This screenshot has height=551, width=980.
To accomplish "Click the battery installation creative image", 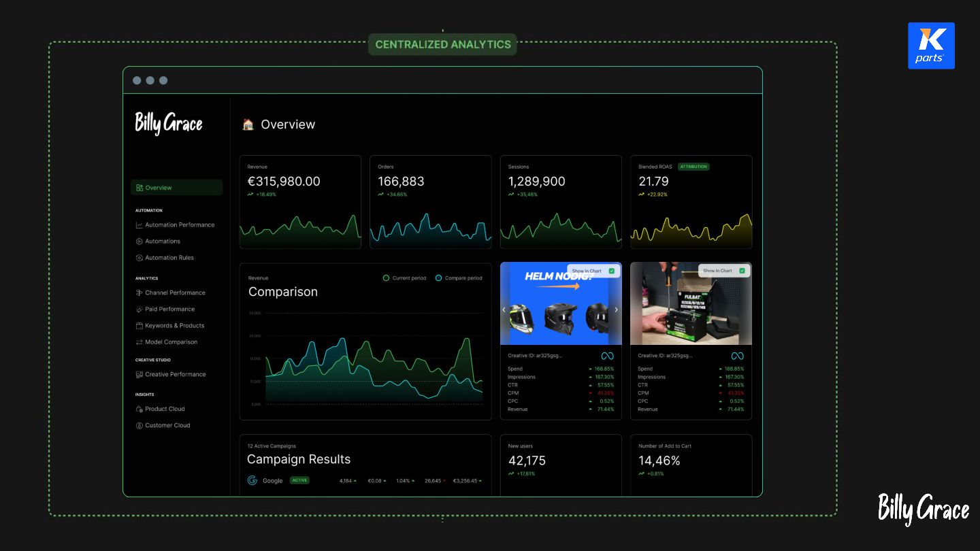I will tap(691, 303).
